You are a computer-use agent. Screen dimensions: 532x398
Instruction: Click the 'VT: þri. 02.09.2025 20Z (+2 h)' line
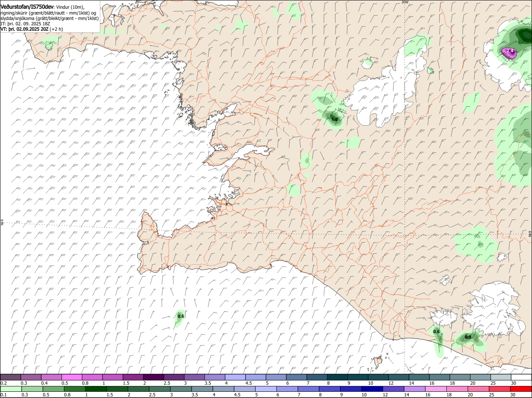32,29
